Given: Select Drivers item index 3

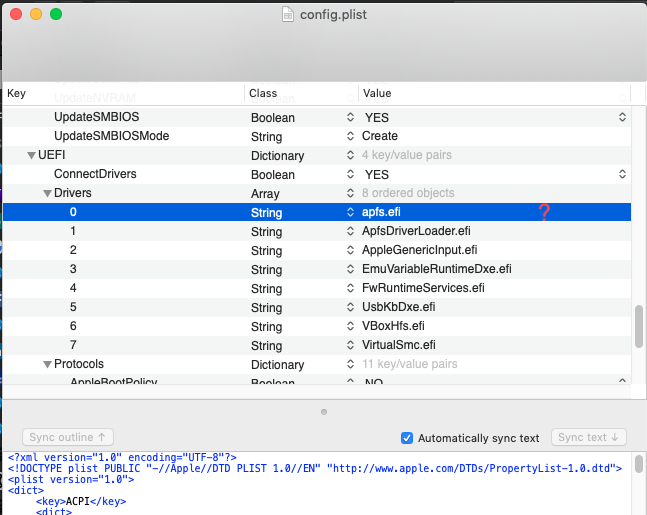Looking at the screenshot, I should (x=73, y=269).
